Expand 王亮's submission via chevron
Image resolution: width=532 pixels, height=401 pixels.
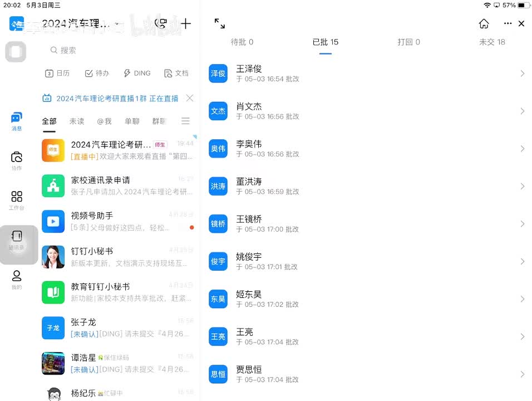point(522,336)
